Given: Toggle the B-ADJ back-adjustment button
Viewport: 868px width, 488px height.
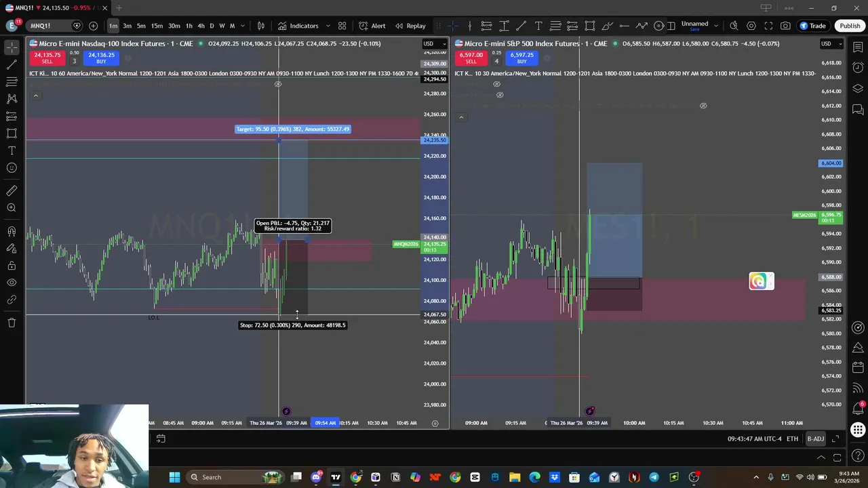Looking at the screenshot, I should click(x=815, y=439).
